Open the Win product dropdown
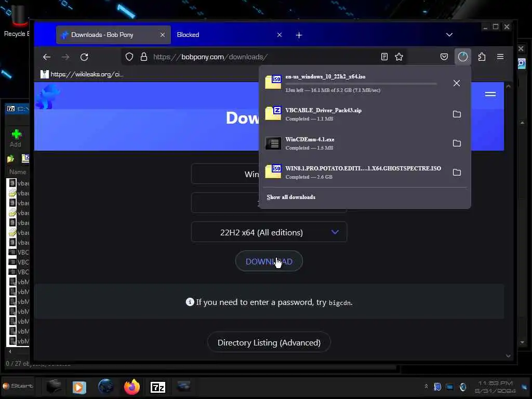 pyautogui.click(x=225, y=174)
